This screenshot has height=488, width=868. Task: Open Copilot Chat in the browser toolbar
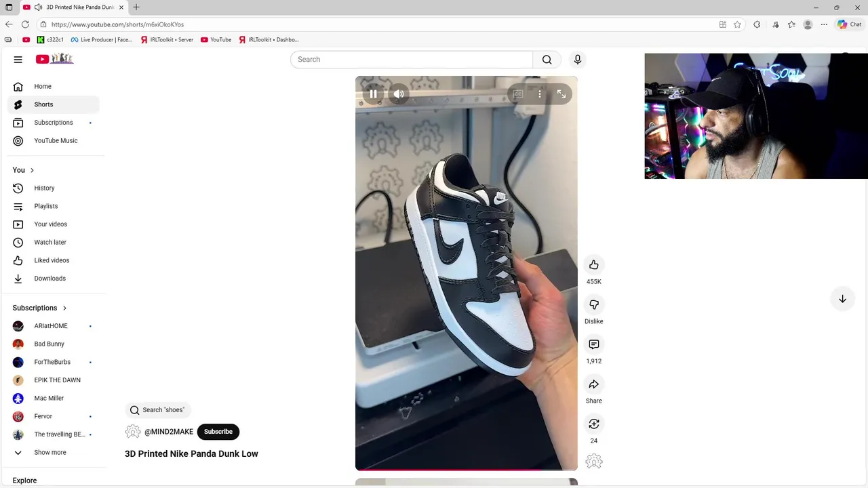point(850,24)
